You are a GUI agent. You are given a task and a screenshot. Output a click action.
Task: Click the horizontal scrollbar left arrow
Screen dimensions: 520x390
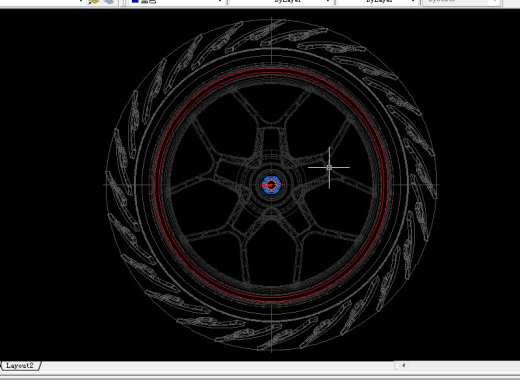[x=403, y=365]
